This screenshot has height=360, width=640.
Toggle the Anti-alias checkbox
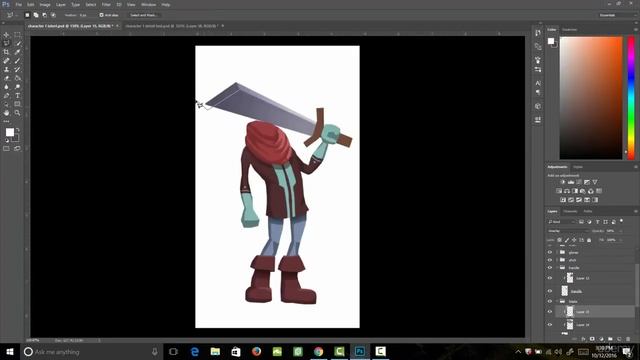[101, 15]
